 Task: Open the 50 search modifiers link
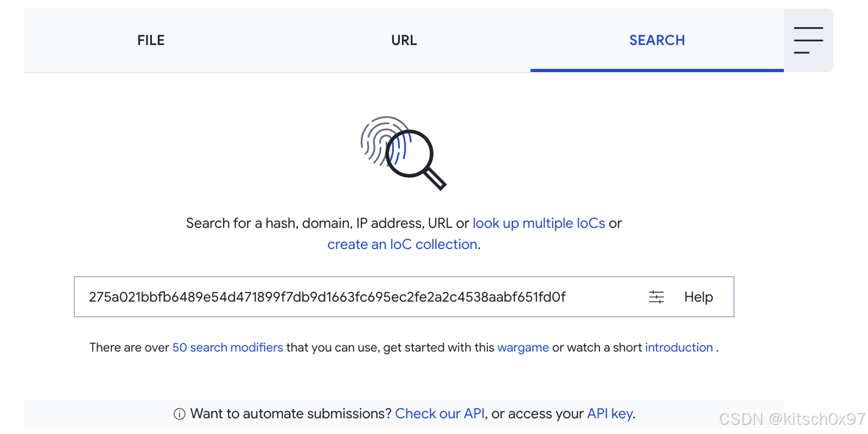[228, 347]
